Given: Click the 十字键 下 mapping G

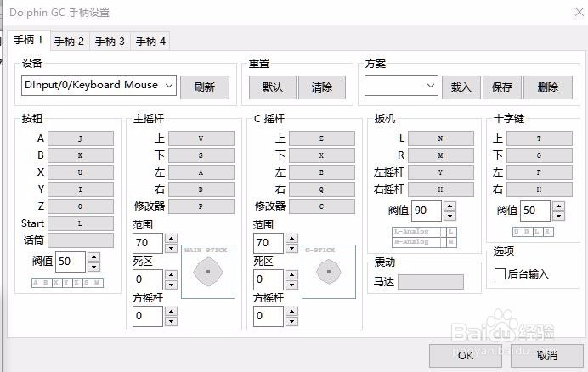Looking at the screenshot, I should click(540, 155).
